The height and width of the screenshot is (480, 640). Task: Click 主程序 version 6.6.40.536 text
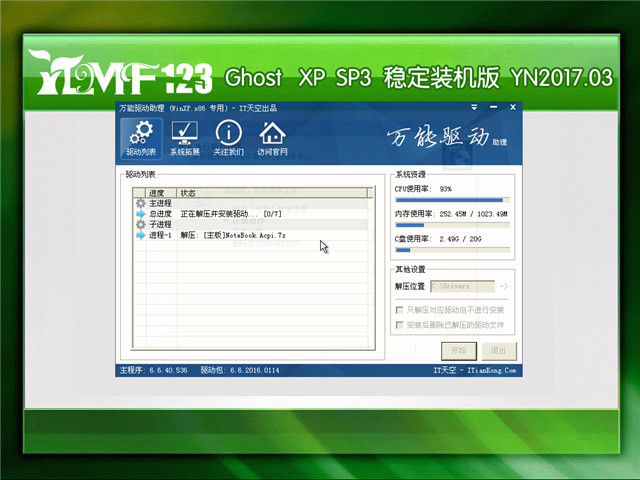(x=153, y=370)
